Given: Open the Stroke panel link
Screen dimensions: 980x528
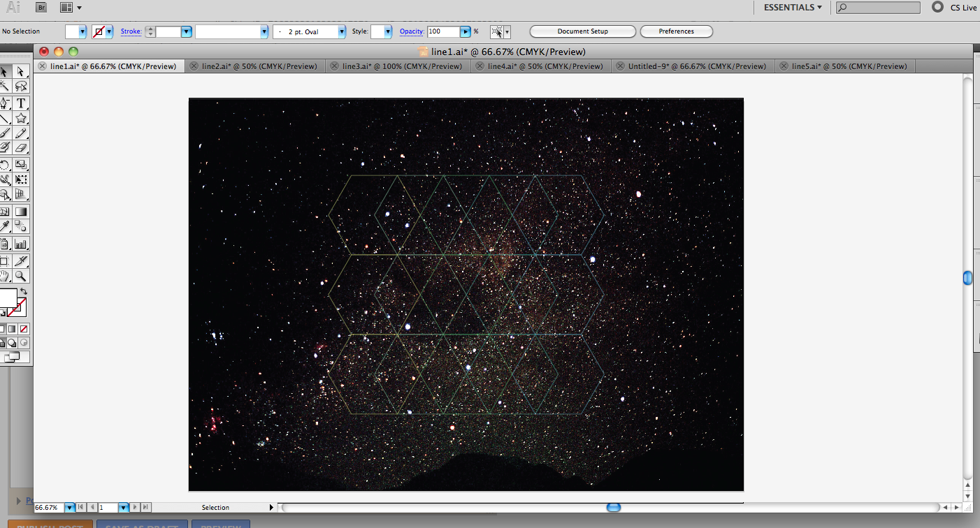Looking at the screenshot, I should (x=131, y=31).
